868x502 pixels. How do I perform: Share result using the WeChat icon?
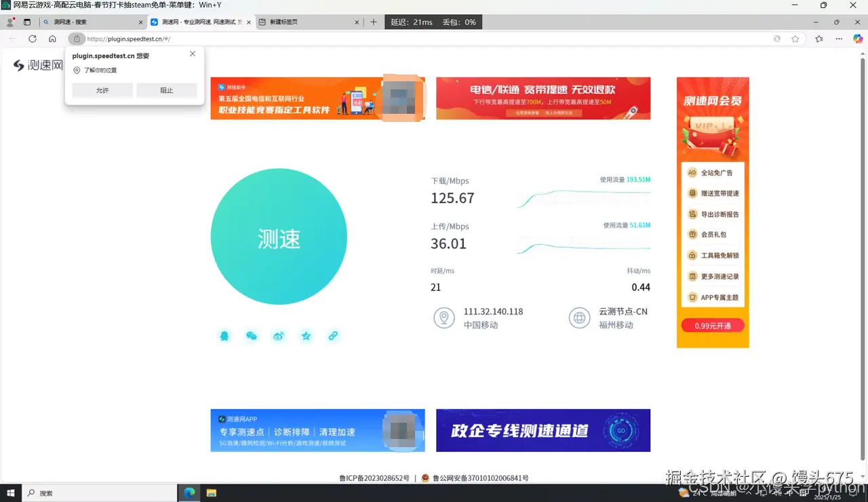(x=251, y=335)
